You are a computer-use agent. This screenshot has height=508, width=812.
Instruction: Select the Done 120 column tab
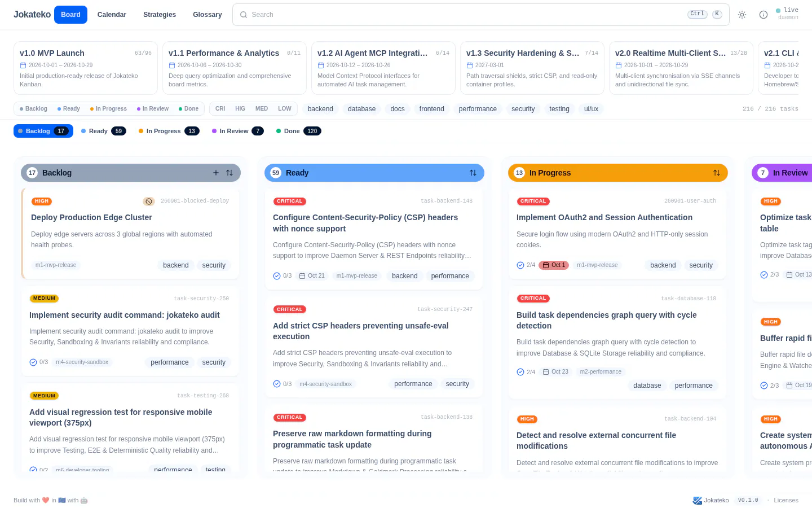coord(298,131)
